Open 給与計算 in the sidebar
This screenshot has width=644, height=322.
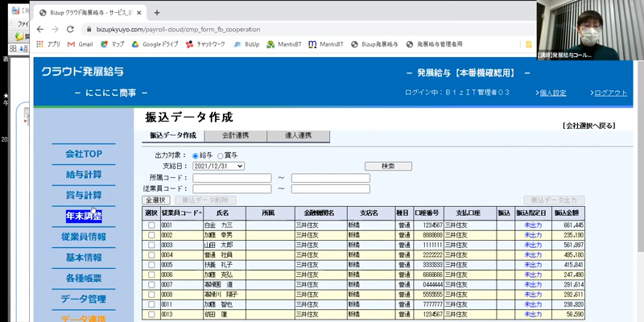(84, 175)
